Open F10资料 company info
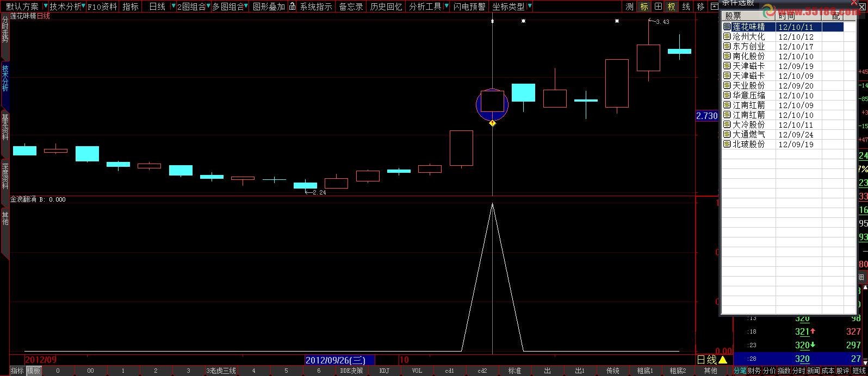This screenshot has width=868, height=376. point(102,7)
